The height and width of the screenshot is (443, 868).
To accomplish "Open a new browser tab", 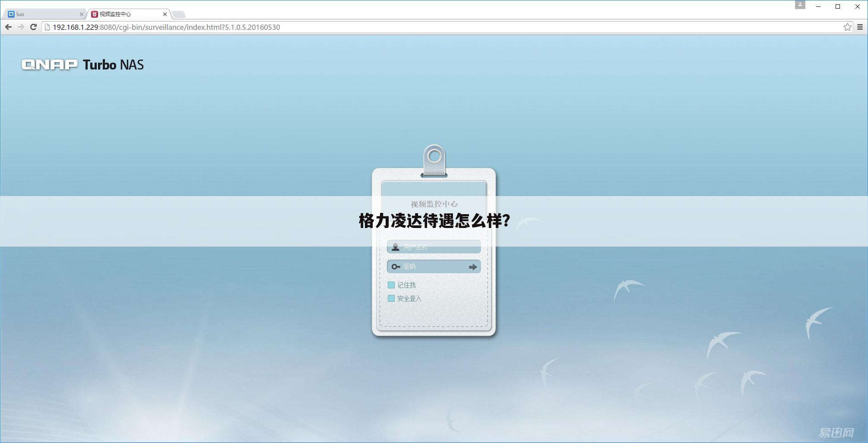I will click(179, 14).
